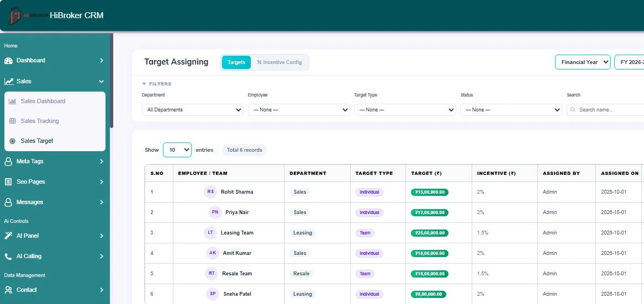Click the HiBroker CRM title
644x304 pixels.
coord(76,15)
